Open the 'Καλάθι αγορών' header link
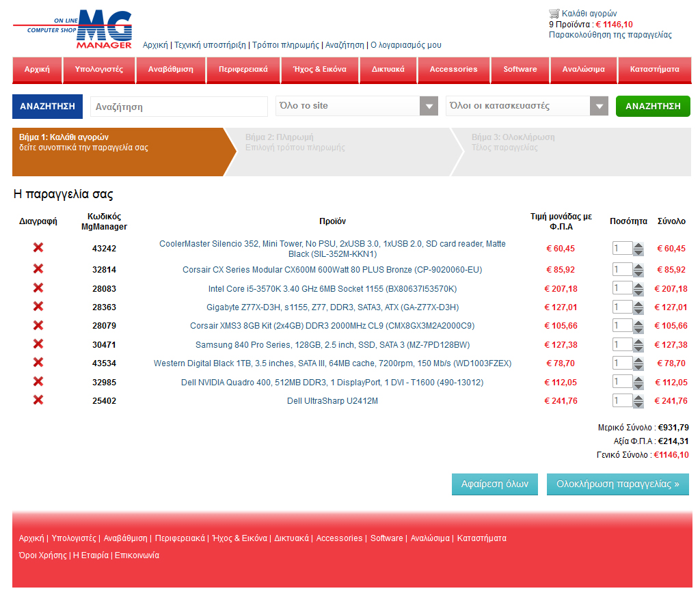Image resolution: width=700 pixels, height=593 pixels. 589,14
